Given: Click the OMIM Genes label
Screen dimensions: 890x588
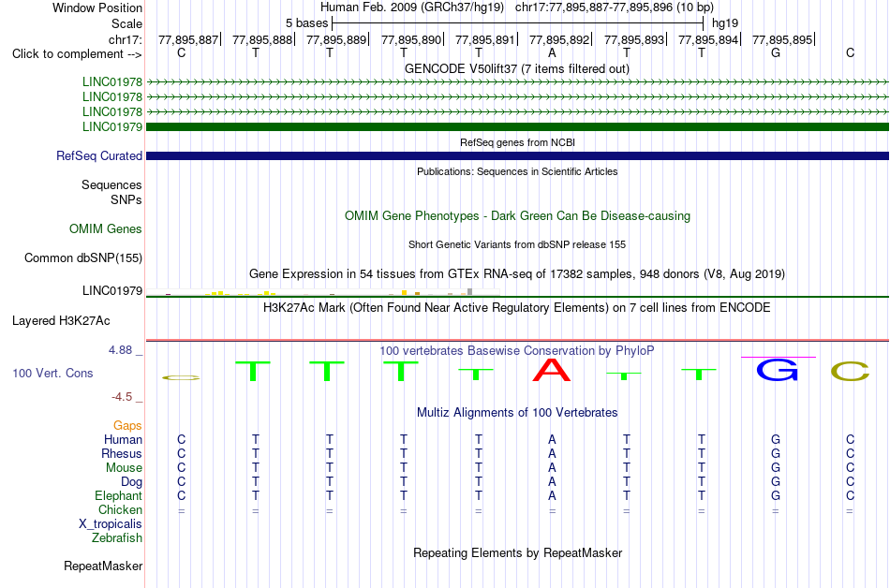Looking at the screenshot, I should [x=106, y=228].
